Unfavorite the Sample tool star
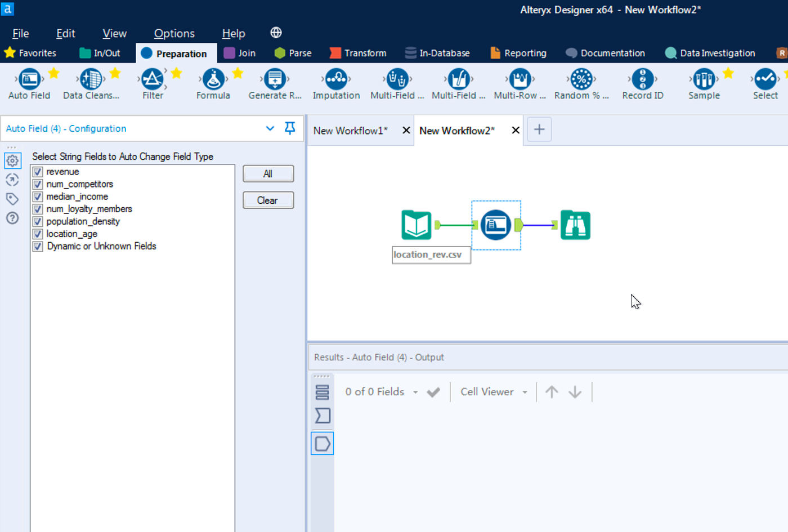The height and width of the screenshot is (532, 788). [728, 73]
